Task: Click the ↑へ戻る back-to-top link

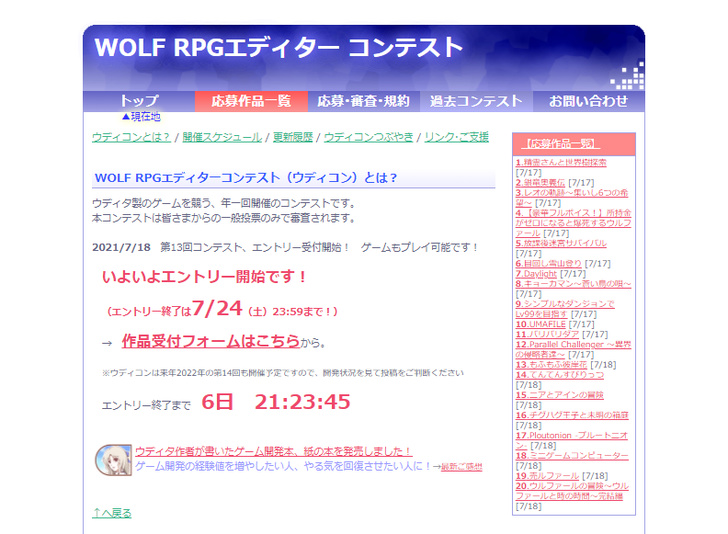Action: [112, 513]
